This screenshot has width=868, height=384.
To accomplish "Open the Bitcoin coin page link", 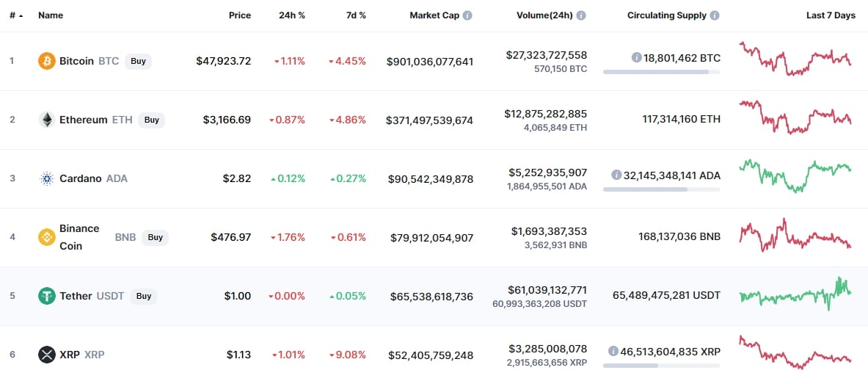I will (76, 61).
